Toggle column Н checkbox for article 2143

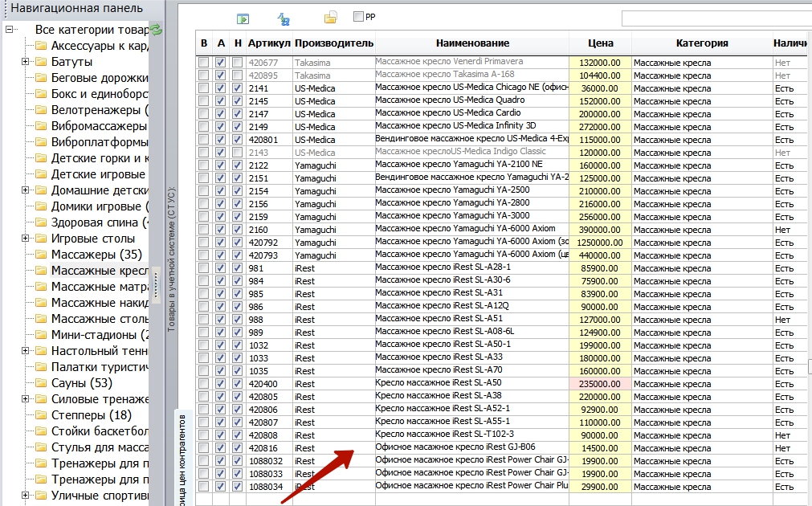click(x=237, y=153)
